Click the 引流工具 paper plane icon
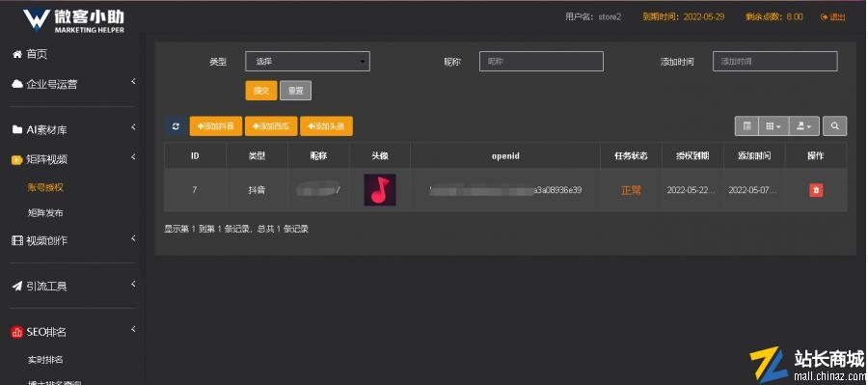Image resolution: width=868 pixels, height=385 pixels. point(17,287)
